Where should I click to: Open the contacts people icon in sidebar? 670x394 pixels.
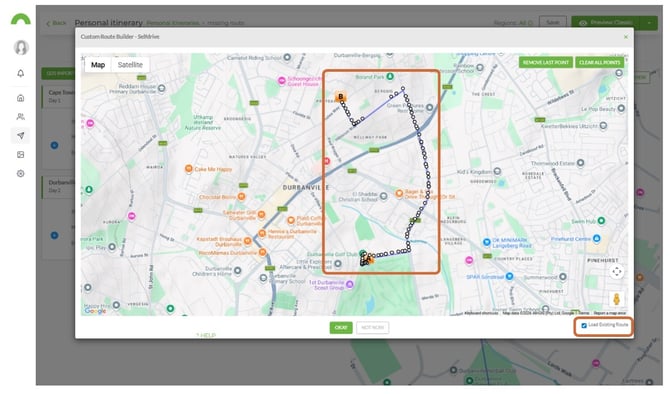tap(21, 117)
